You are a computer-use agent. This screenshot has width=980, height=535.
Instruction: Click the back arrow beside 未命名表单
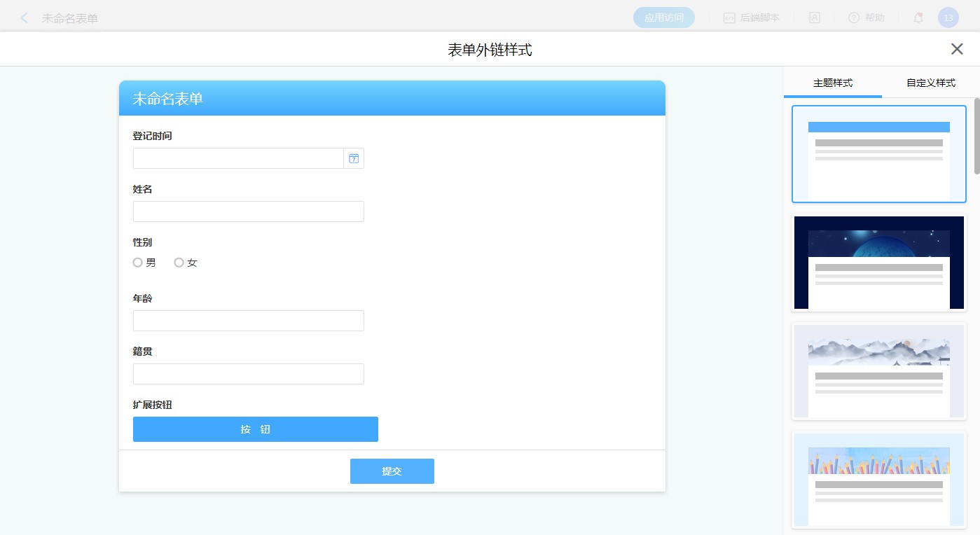click(x=25, y=18)
